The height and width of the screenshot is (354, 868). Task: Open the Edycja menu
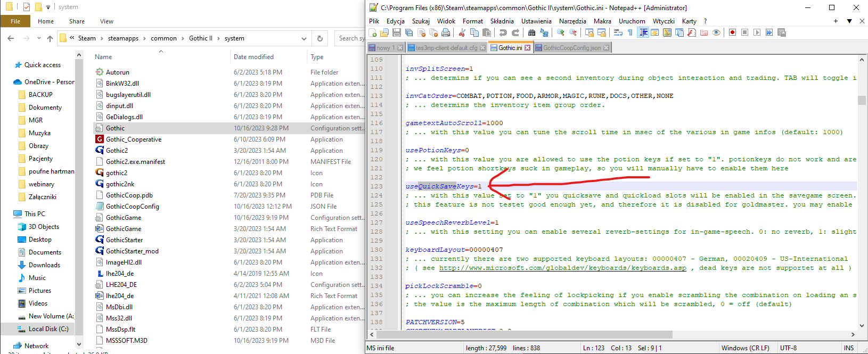pyautogui.click(x=395, y=21)
